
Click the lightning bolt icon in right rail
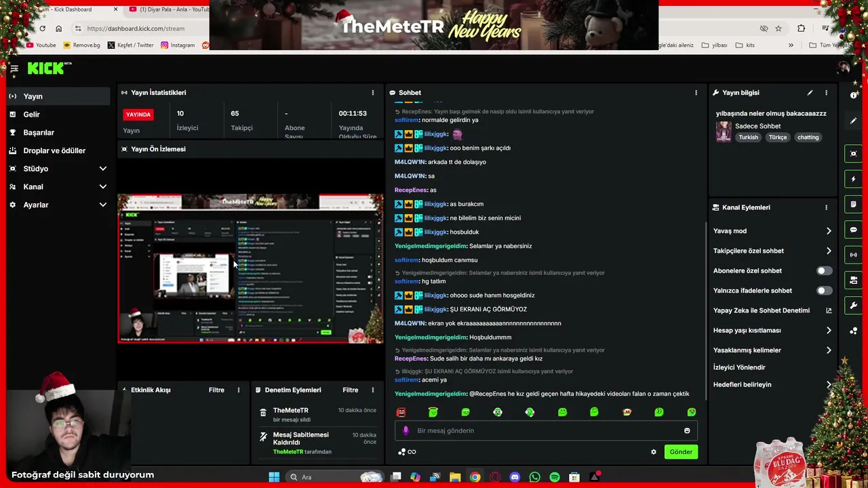[x=854, y=179]
